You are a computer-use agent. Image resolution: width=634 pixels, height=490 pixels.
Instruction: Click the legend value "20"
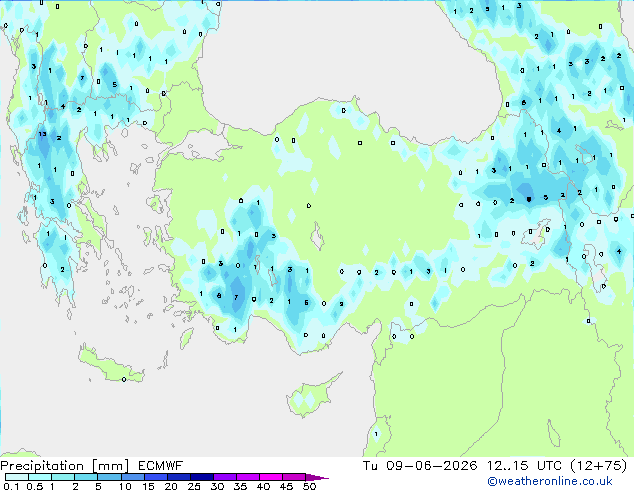click(x=171, y=486)
